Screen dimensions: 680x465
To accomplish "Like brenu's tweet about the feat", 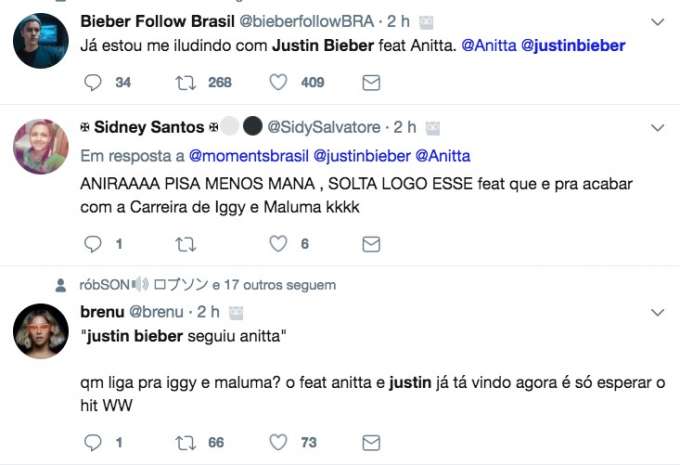I will point(279,442).
